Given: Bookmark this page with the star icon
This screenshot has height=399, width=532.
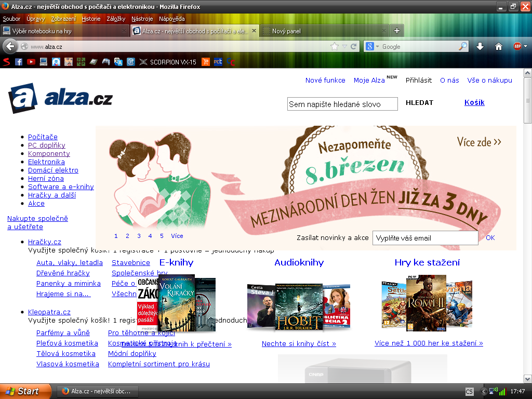Looking at the screenshot, I should click(x=335, y=46).
